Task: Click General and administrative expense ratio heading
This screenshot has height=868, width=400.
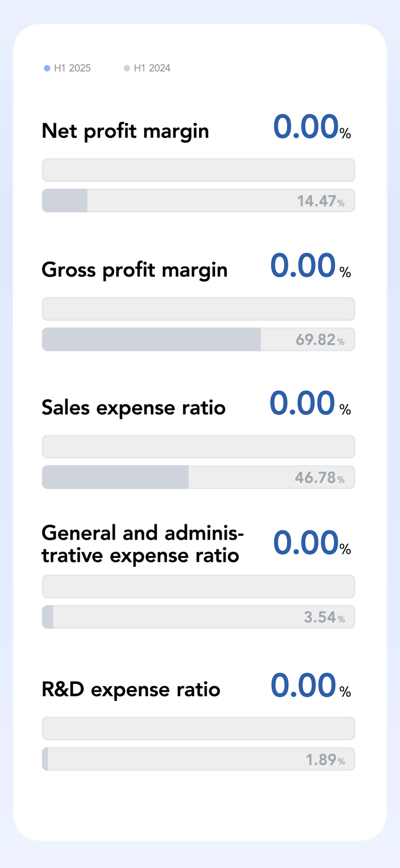Action: 142,544
